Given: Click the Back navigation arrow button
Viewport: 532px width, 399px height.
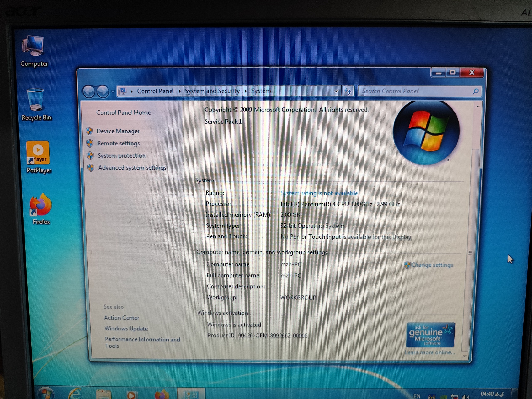Looking at the screenshot, I should coord(89,92).
